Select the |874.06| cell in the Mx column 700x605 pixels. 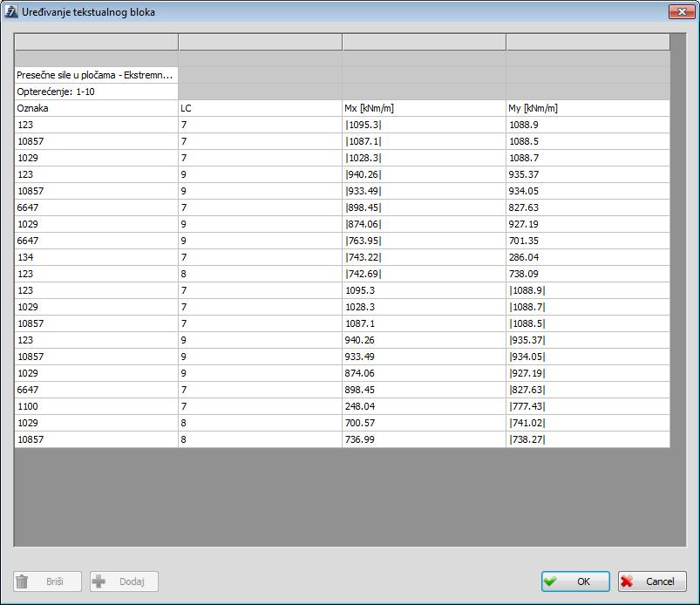pos(425,224)
